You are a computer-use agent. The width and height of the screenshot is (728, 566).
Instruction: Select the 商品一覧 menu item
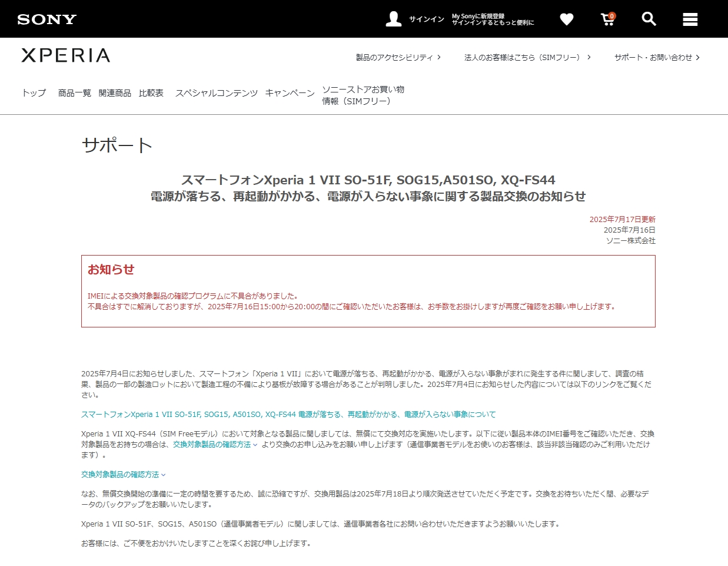(x=75, y=93)
